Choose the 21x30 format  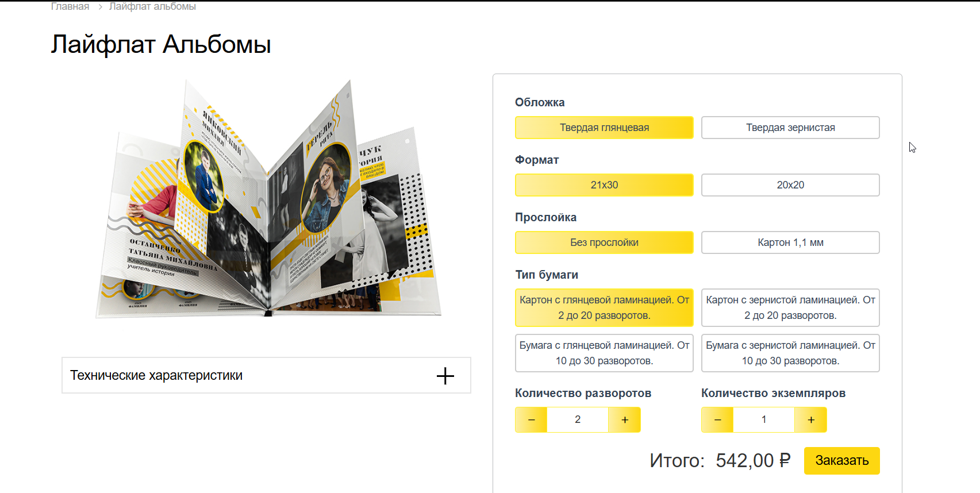tap(604, 185)
